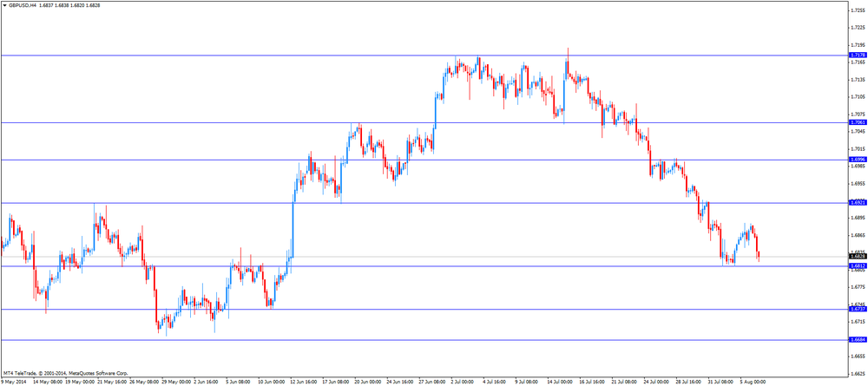Click the 20 Jun 00:00 time label
Viewport: 868px width, 386px height.
(367, 382)
